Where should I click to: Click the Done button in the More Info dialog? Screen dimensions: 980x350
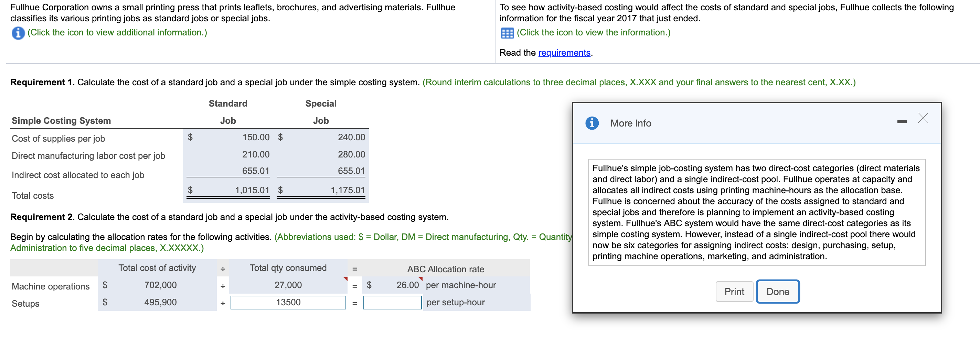(x=778, y=292)
